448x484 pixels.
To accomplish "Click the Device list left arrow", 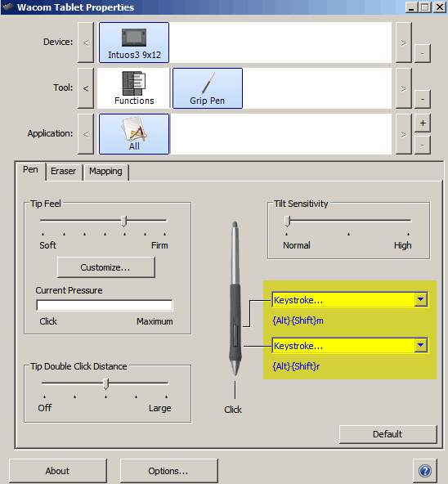I will click(x=86, y=43).
